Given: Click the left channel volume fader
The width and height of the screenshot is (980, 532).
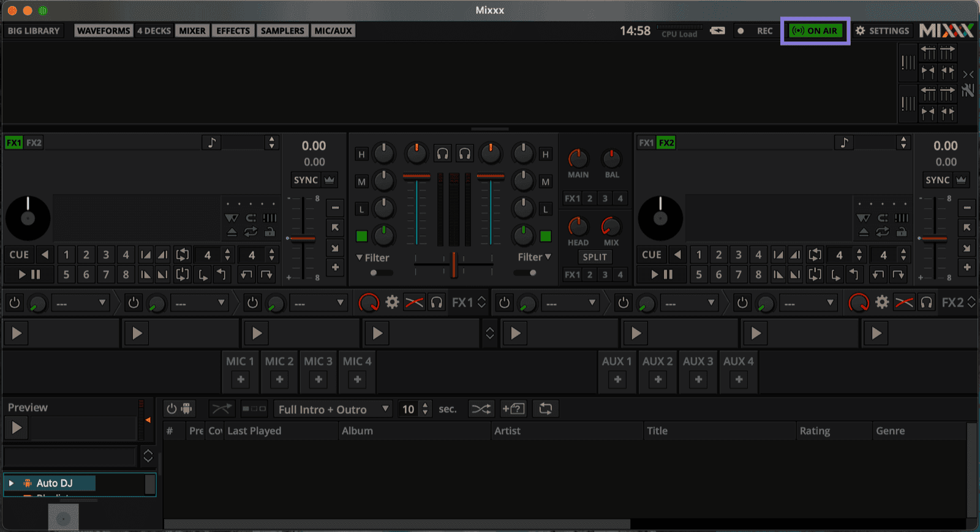Looking at the screenshot, I should 417,177.
